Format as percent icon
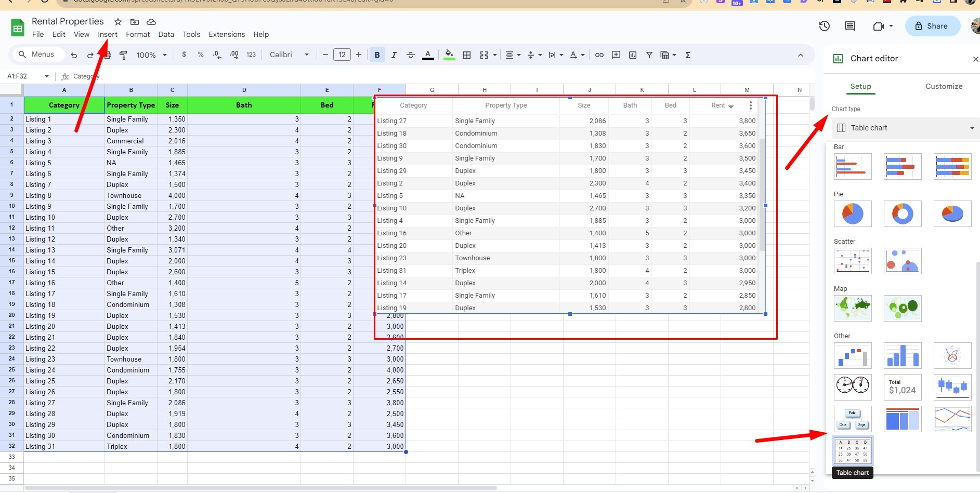The width and height of the screenshot is (980, 493). (201, 55)
